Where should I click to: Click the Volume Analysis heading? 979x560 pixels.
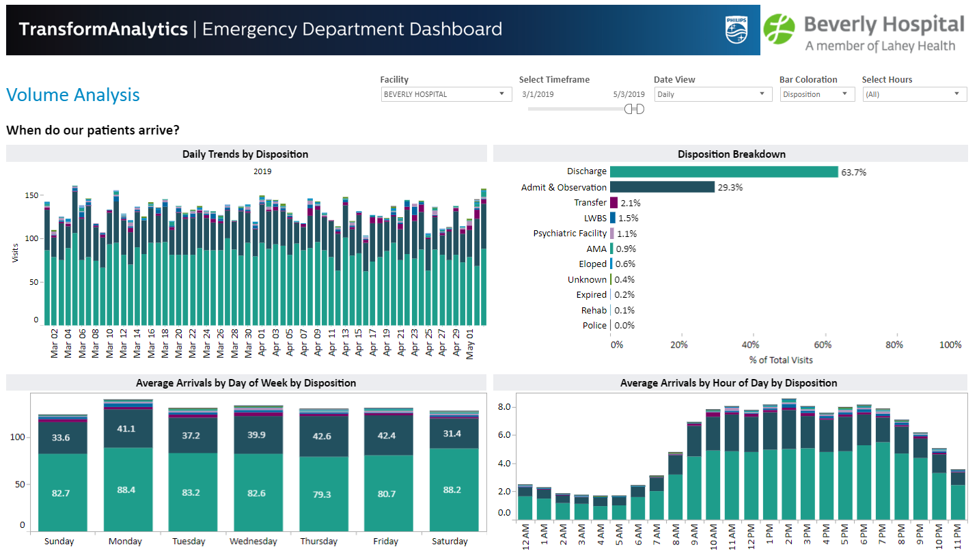coord(73,95)
